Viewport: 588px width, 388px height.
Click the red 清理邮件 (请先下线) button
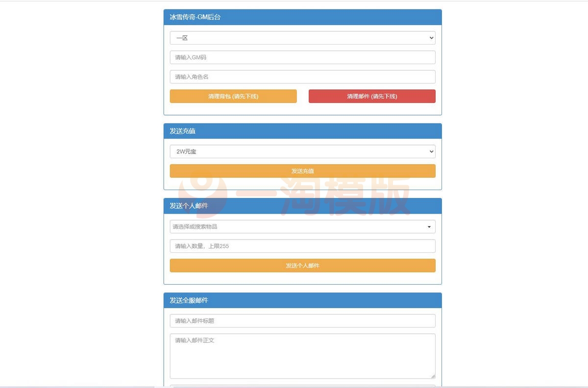(x=372, y=96)
